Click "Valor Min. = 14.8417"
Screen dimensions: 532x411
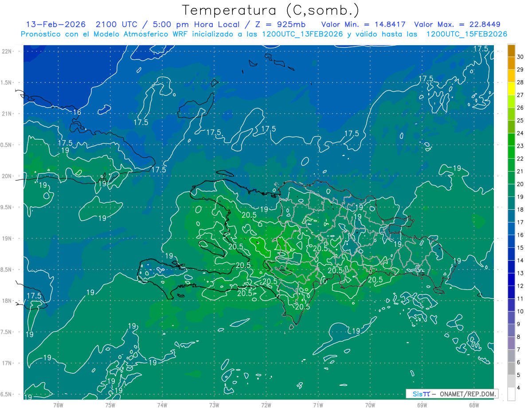(364, 24)
